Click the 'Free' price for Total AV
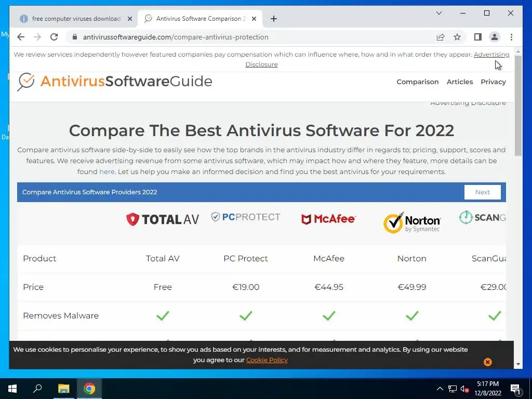 coord(163,287)
